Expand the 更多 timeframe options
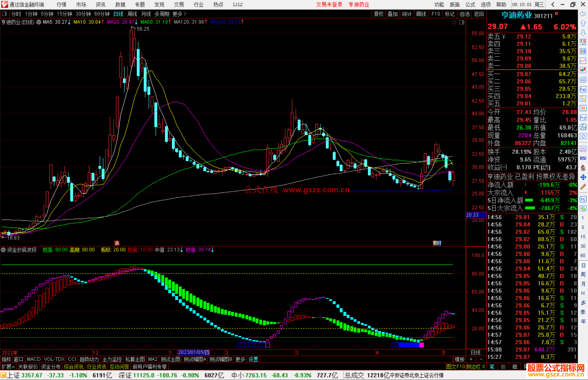This screenshot has height=380, width=588. (x=179, y=14)
